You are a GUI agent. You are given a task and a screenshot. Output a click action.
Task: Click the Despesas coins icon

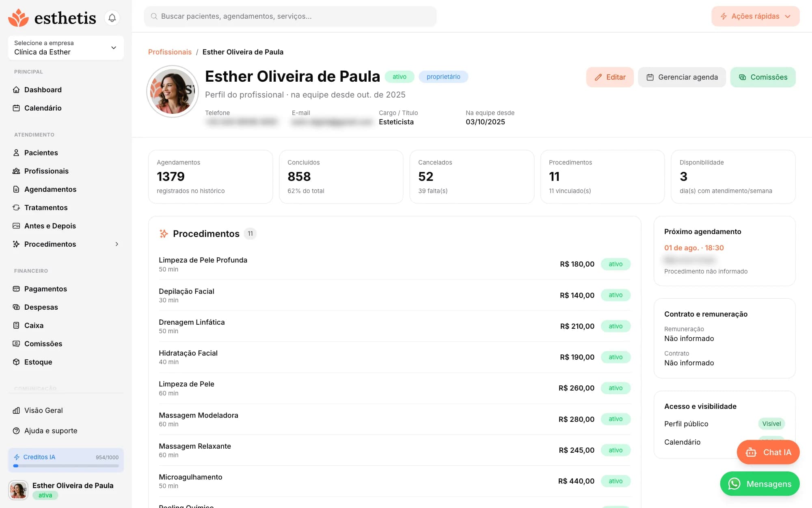tap(16, 307)
